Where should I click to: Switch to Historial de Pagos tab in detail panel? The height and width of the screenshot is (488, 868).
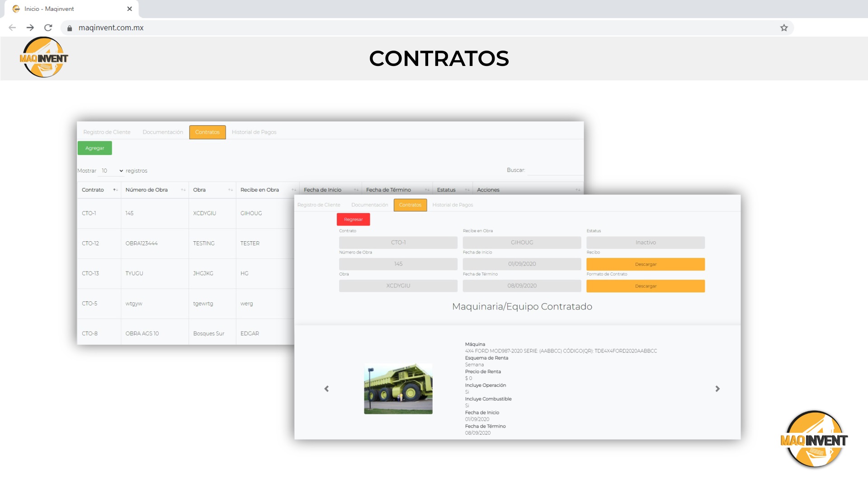pyautogui.click(x=452, y=205)
